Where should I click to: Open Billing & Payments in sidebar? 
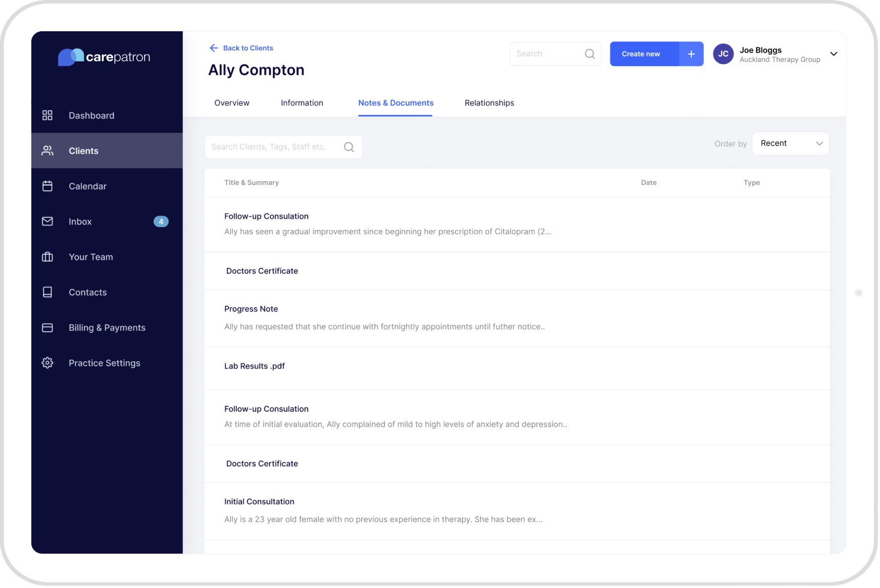[107, 328]
